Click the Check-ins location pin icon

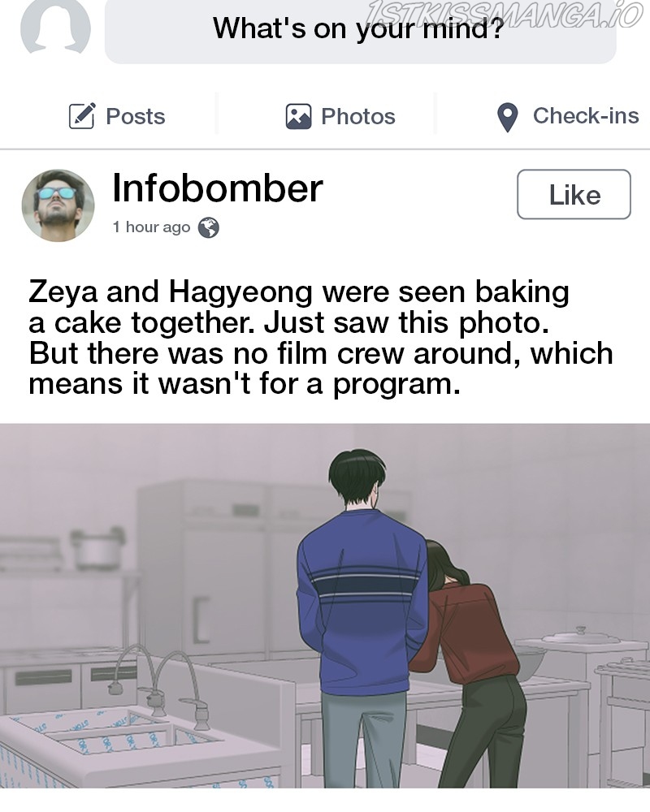click(x=508, y=117)
